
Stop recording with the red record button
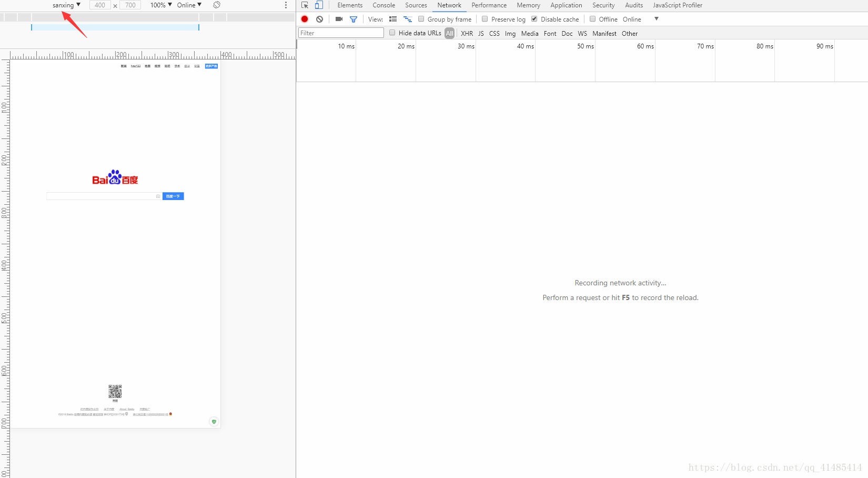tap(305, 19)
